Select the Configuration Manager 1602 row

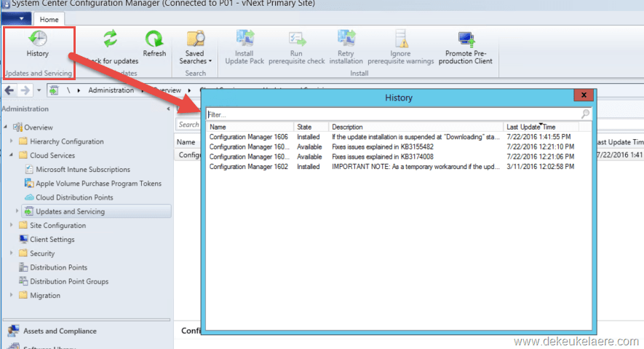click(398, 166)
